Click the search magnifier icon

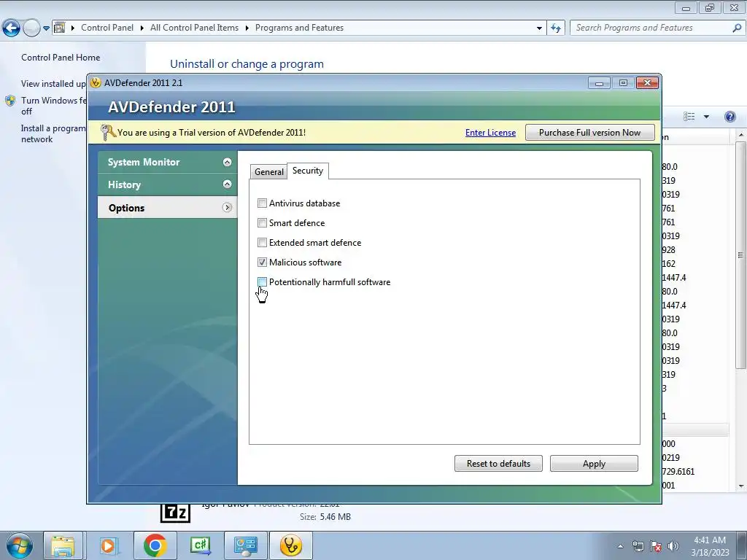(x=737, y=28)
